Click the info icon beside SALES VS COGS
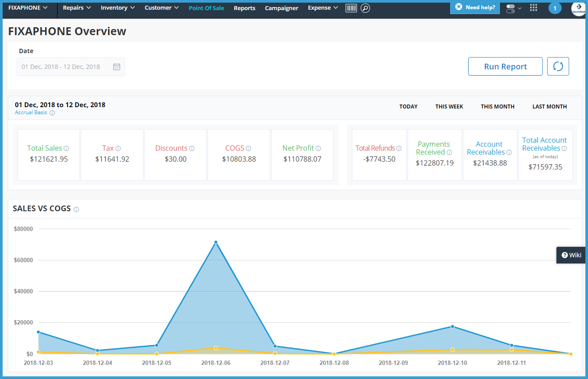 coord(76,209)
